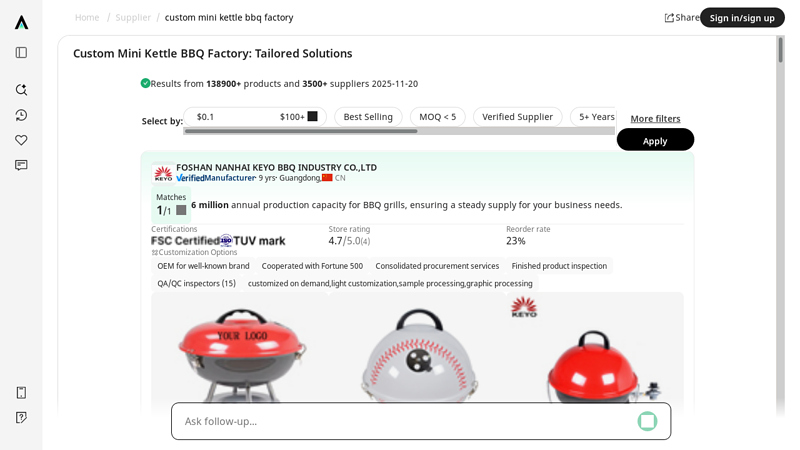Click the China flag icon
Image resolution: width=800 pixels, height=450 pixels.
(327, 178)
